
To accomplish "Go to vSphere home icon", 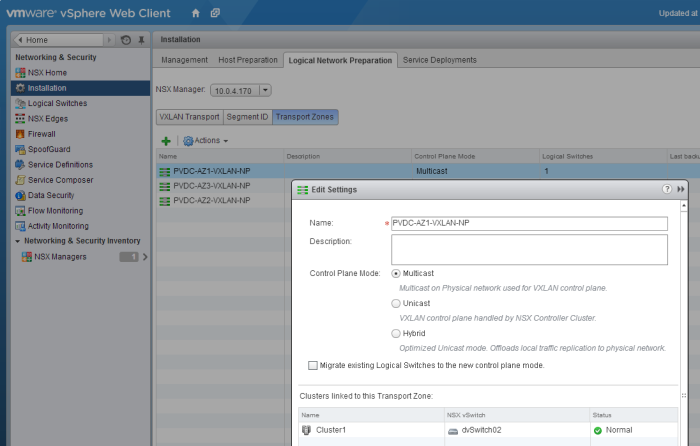I will point(196,13).
